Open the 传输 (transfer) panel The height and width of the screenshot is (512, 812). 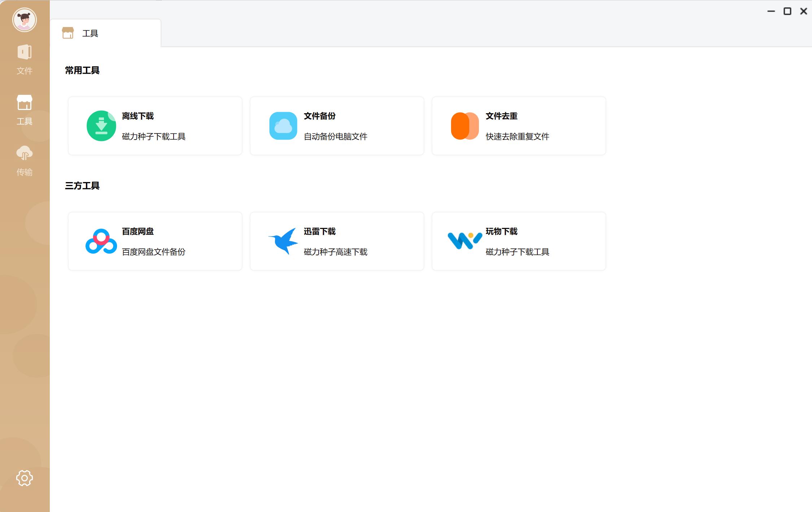click(x=24, y=159)
